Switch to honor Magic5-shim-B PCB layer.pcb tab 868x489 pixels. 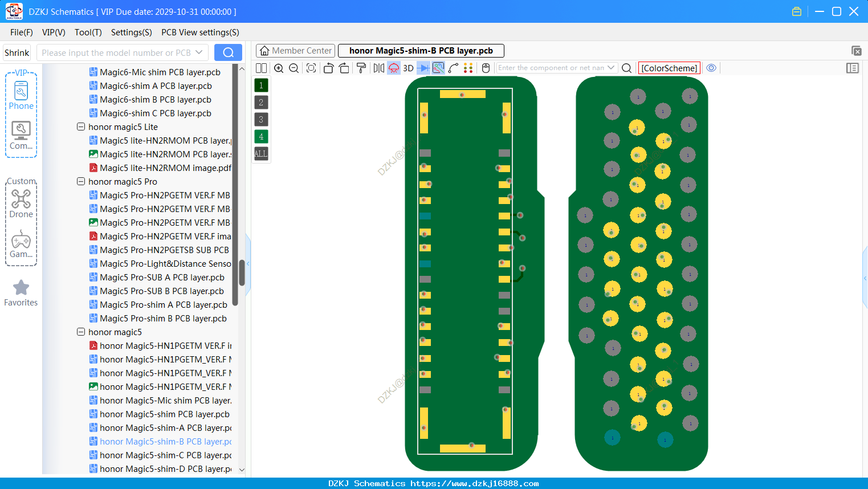click(421, 51)
